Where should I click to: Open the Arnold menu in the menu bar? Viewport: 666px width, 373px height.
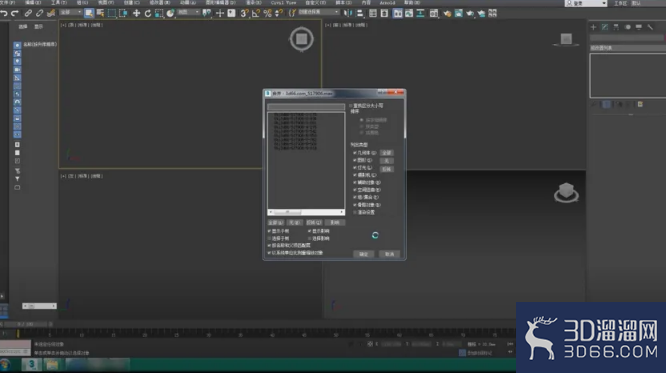(x=387, y=3)
